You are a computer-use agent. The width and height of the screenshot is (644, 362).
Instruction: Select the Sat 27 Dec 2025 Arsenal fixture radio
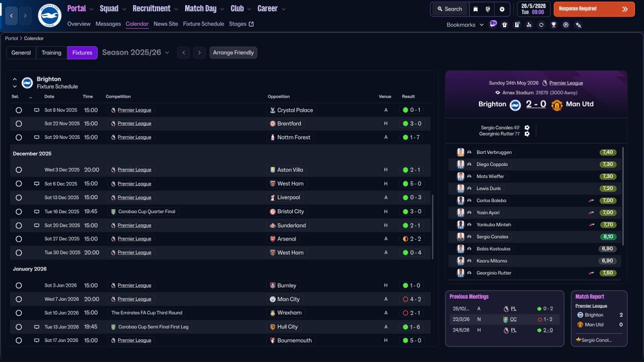coord(19,239)
